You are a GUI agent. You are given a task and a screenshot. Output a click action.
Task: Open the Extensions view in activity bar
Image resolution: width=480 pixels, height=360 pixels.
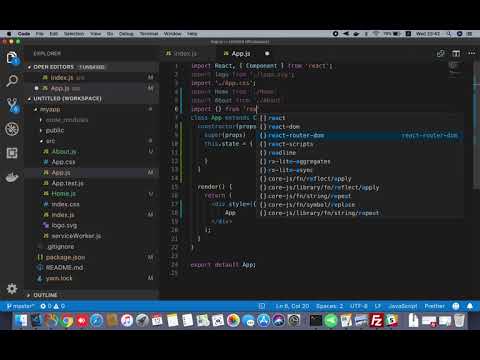12,153
